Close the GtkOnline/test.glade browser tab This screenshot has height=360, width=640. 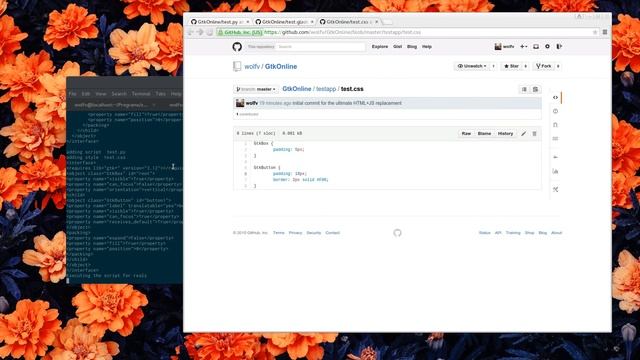[x=312, y=22]
